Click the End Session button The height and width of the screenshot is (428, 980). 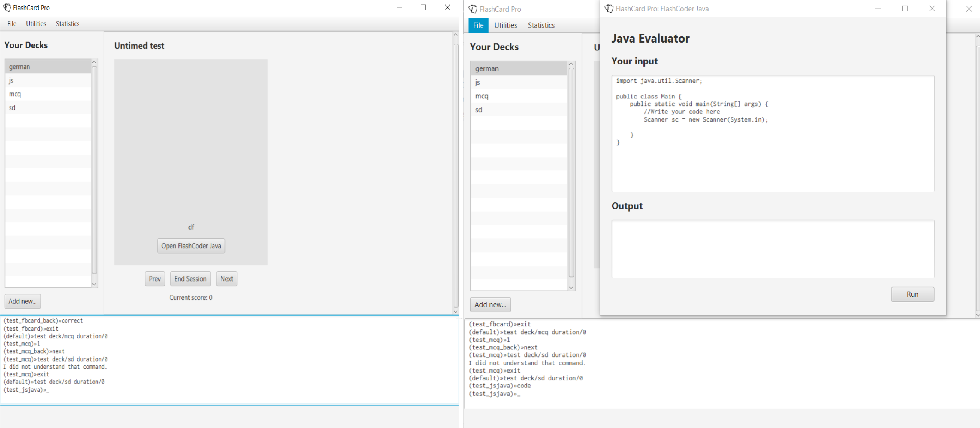point(191,279)
